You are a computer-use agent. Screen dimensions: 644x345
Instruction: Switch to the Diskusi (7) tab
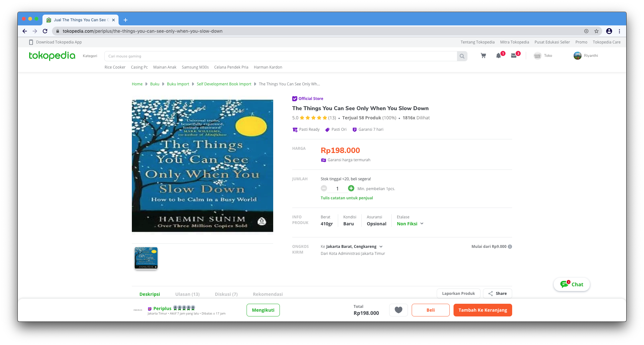226,294
